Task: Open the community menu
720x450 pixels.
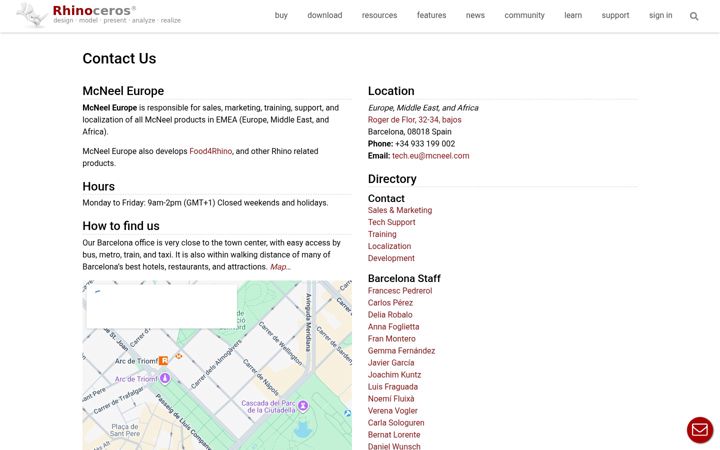Action: coord(524,15)
